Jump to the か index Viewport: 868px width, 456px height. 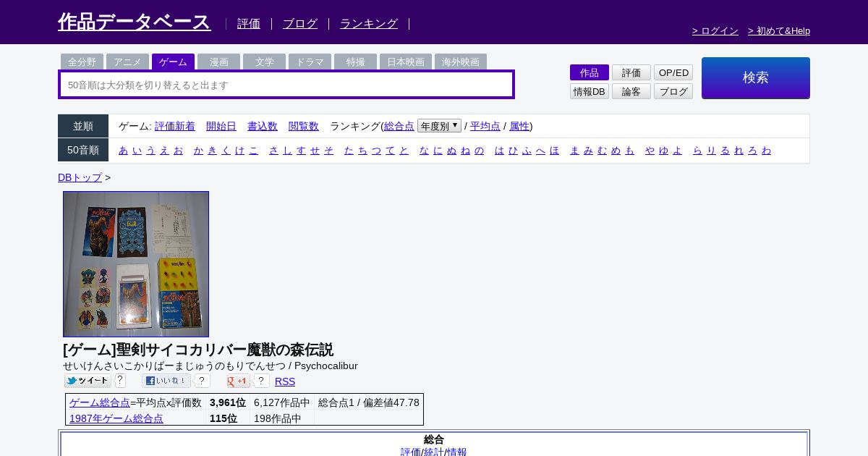[198, 150]
